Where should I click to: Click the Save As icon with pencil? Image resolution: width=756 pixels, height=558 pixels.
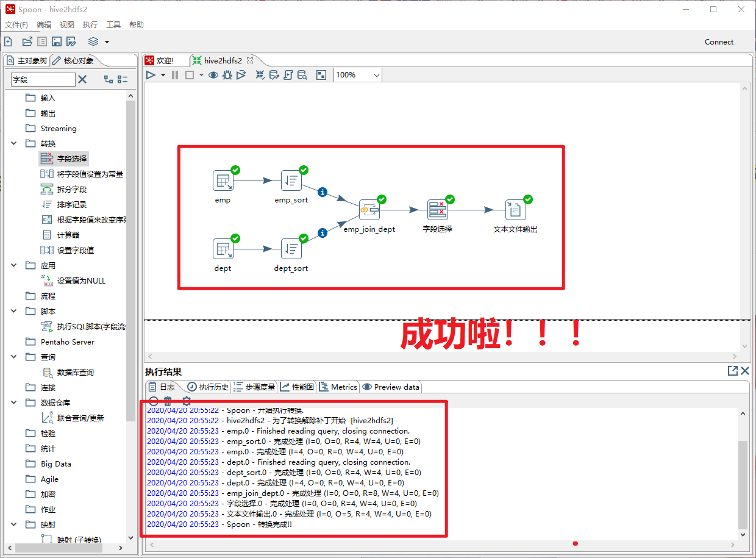pyautogui.click(x=71, y=41)
